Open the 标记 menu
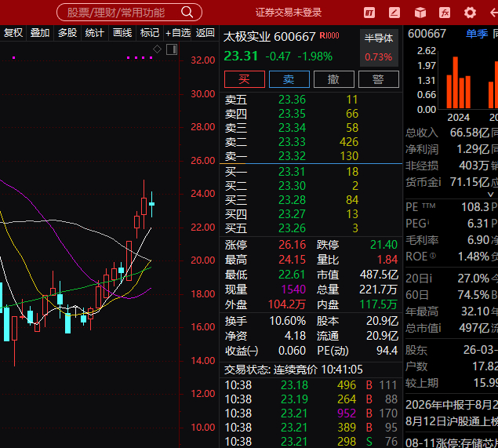Screen dimensions: 498x448 pyautogui.click(x=150, y=33)
